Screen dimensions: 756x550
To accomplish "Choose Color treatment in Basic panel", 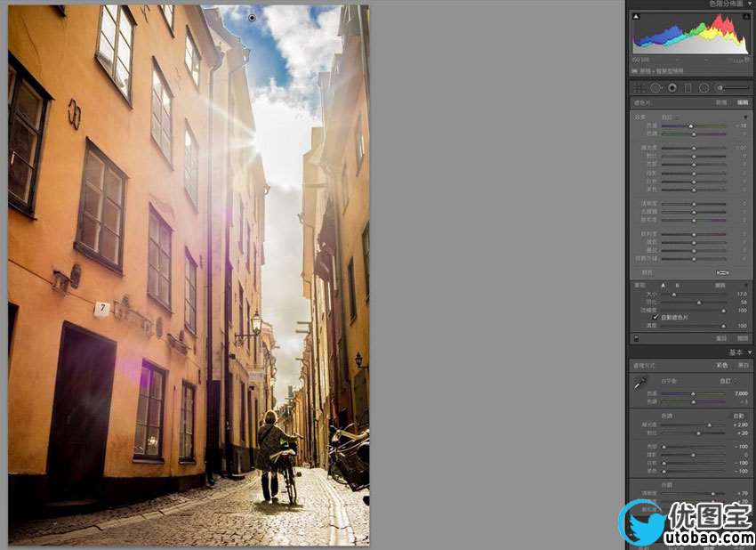I will point(721,365).
